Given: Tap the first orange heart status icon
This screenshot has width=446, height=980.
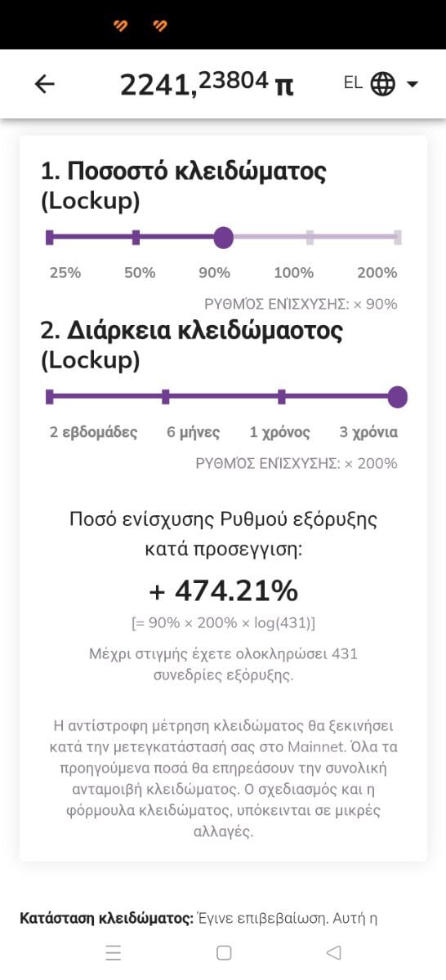Looking at the screenshot, I should (121, 26).
